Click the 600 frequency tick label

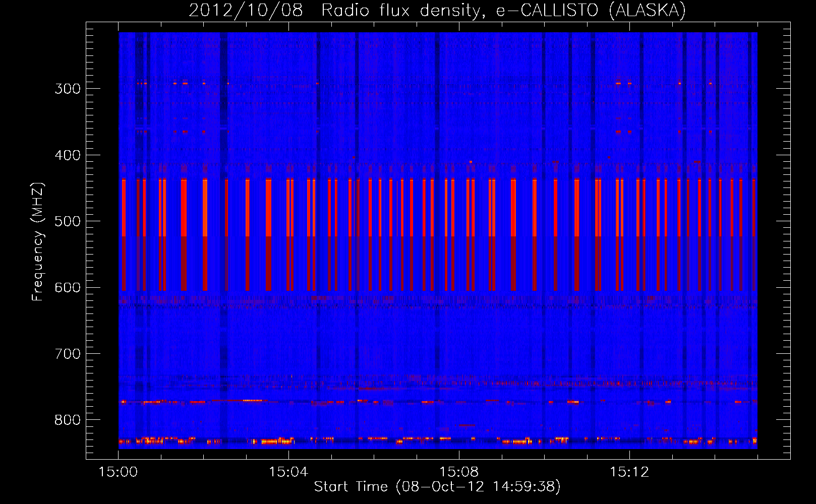(x=68, y=287)
